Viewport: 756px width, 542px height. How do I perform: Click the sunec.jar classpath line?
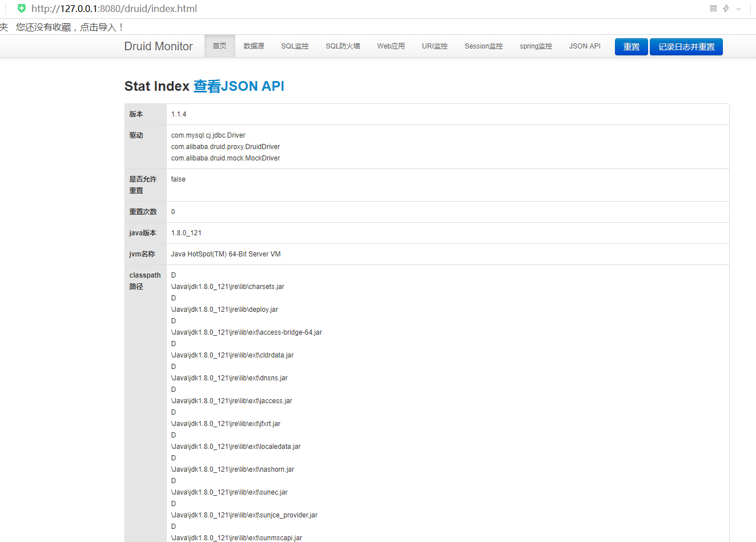[230, 492]
